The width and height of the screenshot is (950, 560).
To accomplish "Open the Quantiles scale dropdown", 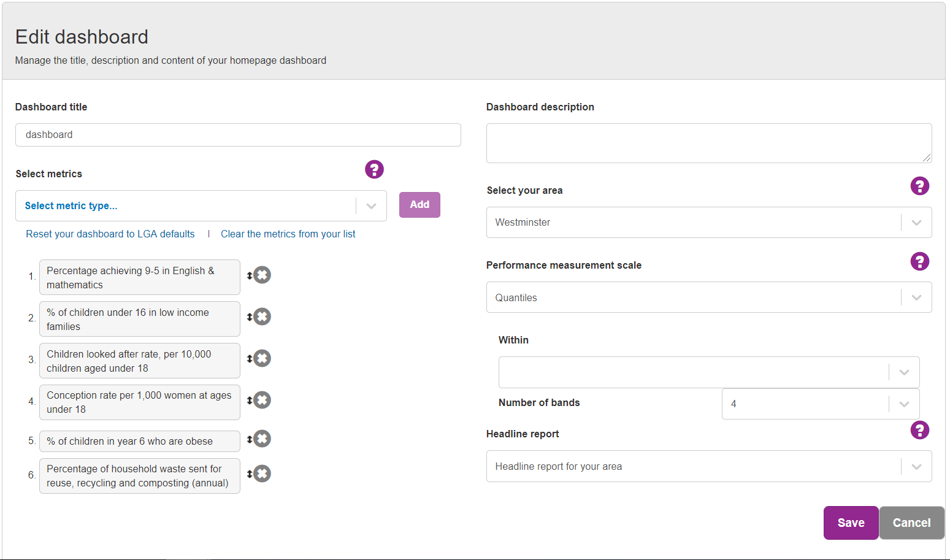I will [709, 297].
